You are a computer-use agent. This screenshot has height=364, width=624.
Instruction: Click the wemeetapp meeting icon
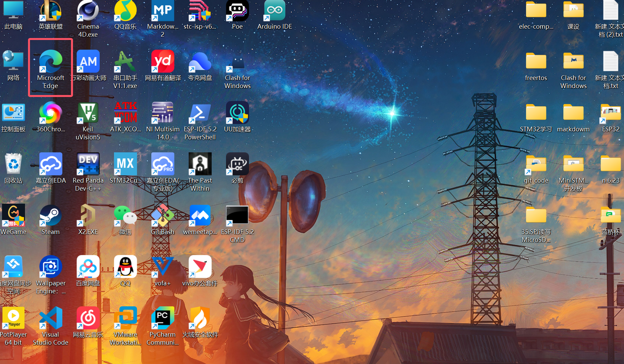(200, 215)
